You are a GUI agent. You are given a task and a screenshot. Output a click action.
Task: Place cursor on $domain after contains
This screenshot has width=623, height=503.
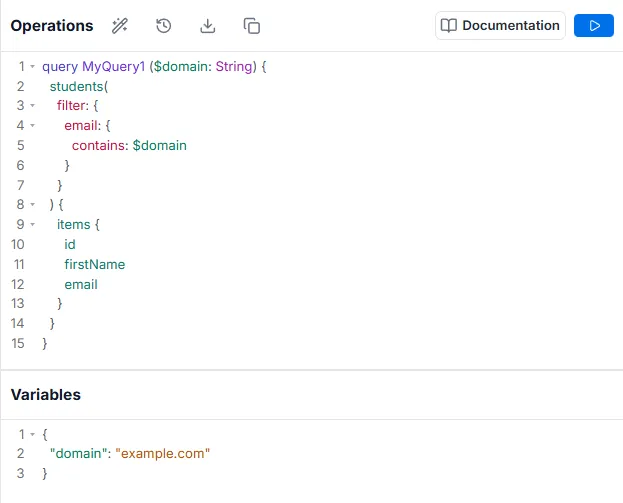(x=159, y=146)
